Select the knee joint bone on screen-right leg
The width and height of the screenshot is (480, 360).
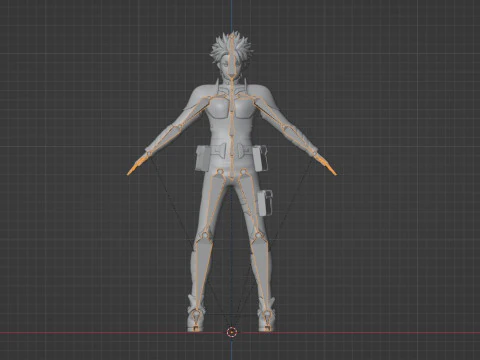pyautogui.click(x=258, y=236)
